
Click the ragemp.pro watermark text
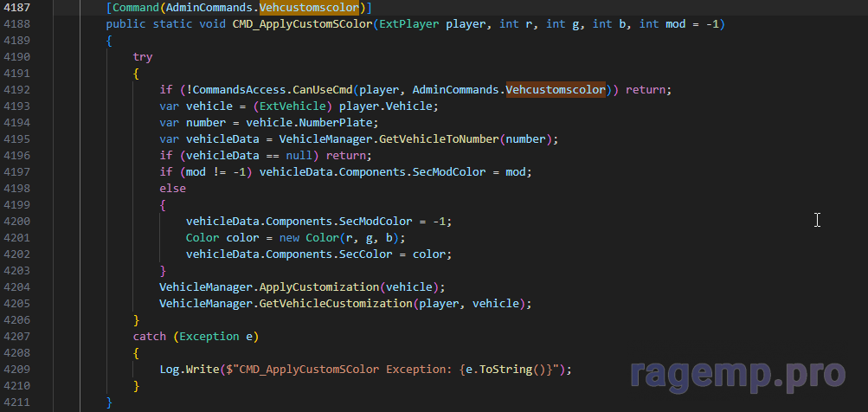point(736,373)
